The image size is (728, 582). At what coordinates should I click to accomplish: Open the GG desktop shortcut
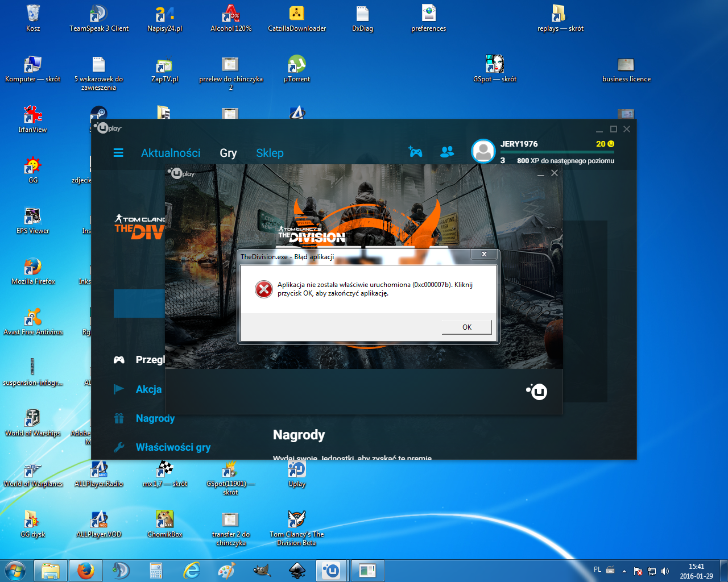pos(33,169)
